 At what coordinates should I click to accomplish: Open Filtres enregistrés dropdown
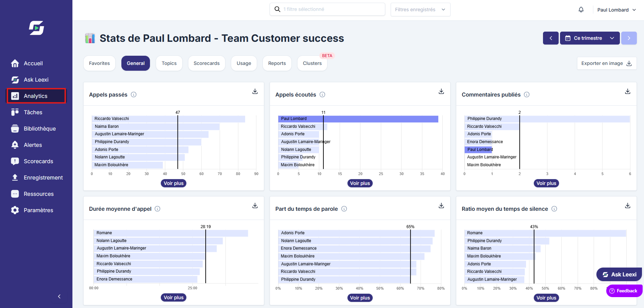point(420,10)
